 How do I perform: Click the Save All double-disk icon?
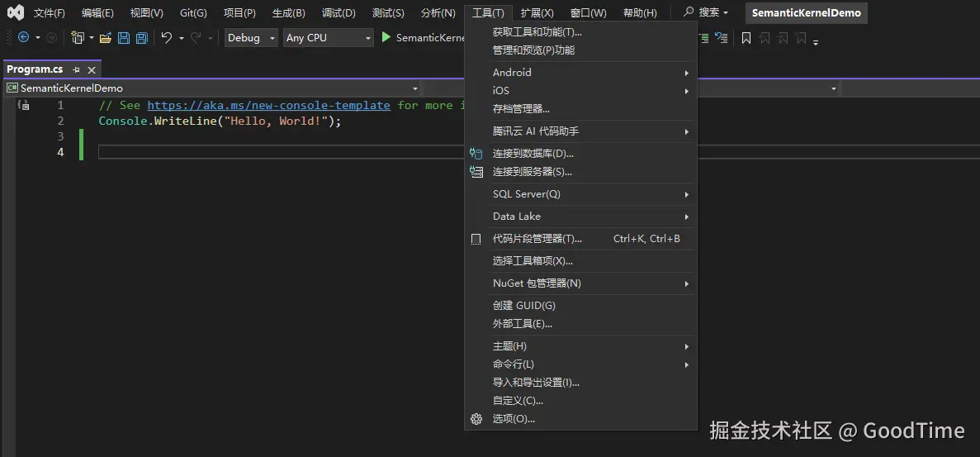coord(142,38)
